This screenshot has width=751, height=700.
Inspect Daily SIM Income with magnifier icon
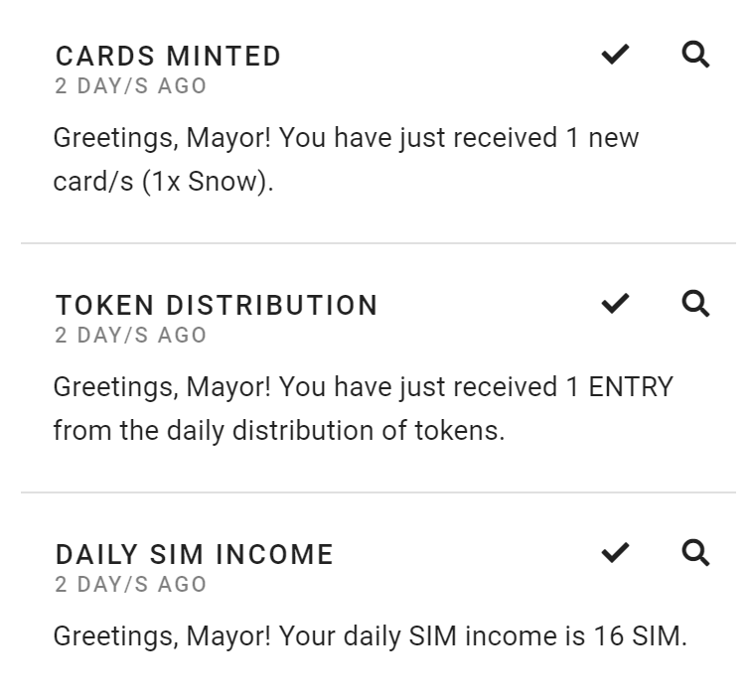coord(695,552)
